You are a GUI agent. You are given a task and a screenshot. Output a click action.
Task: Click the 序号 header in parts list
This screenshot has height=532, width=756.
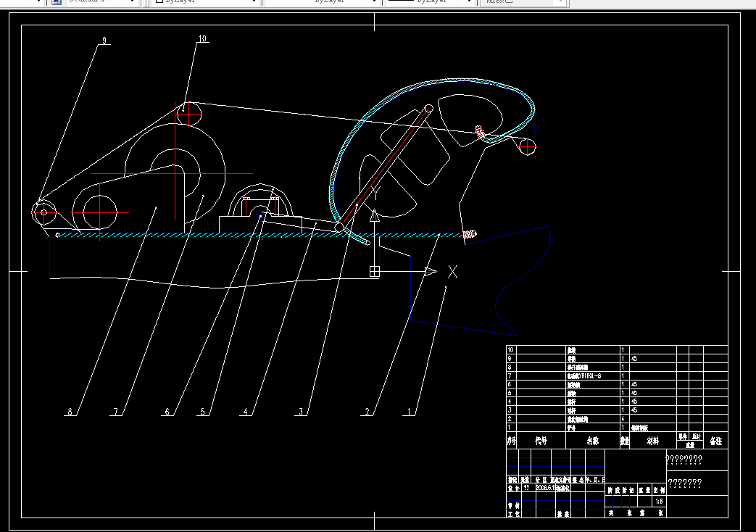(512, 441)
